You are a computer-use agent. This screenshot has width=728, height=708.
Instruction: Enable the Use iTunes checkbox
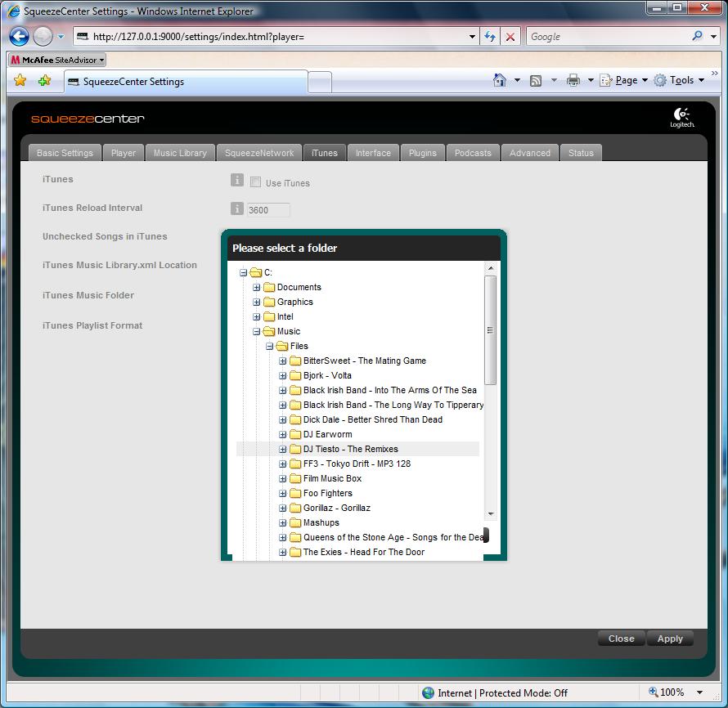255,182
